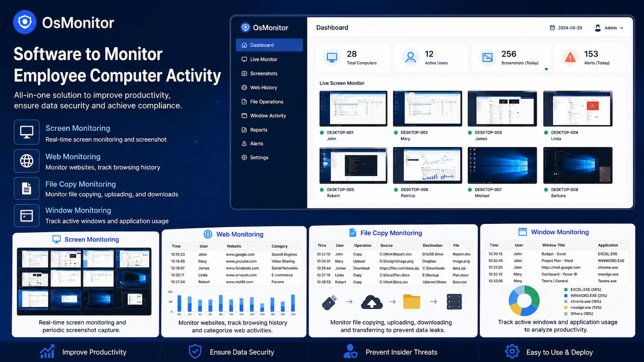644x362 pixels.
Task: Open DESKTOP-006 Patricia screen thumbnail
Action: click(428, 166)
